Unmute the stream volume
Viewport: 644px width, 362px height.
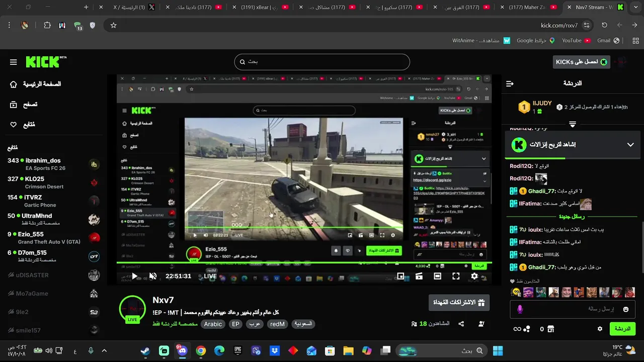(153, 277)
